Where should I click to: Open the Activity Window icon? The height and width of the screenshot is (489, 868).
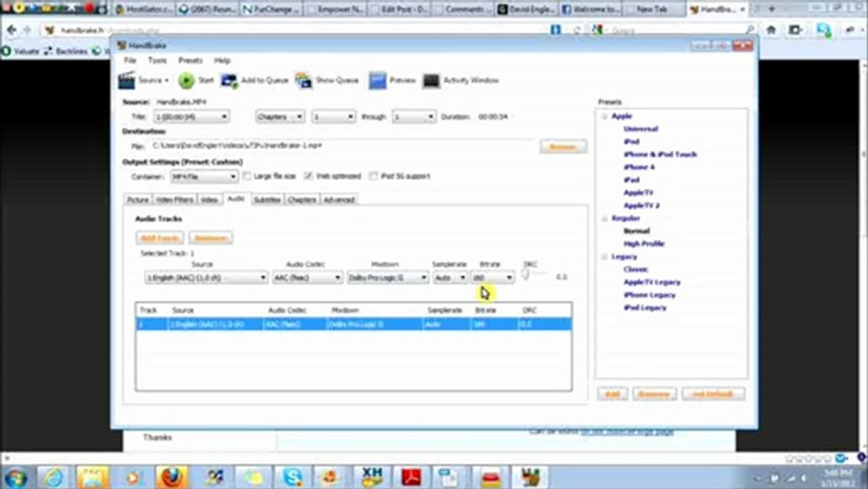432,80
